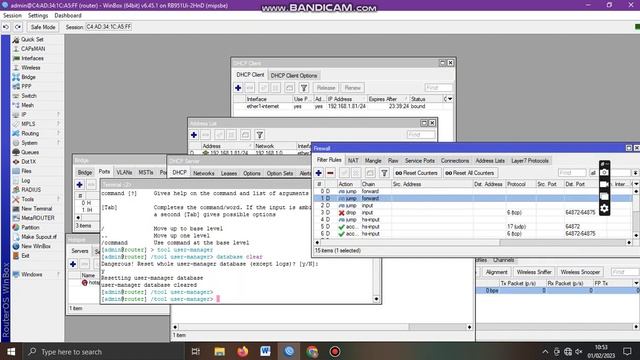Click the filter icon in DHCP Client
Image resolution: width=640 pixels, height=360 pixels.
click(304, 88)
